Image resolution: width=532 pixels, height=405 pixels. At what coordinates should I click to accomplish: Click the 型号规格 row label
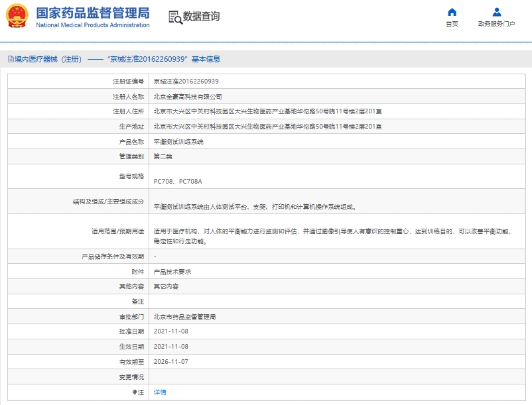tap(131, 176)
